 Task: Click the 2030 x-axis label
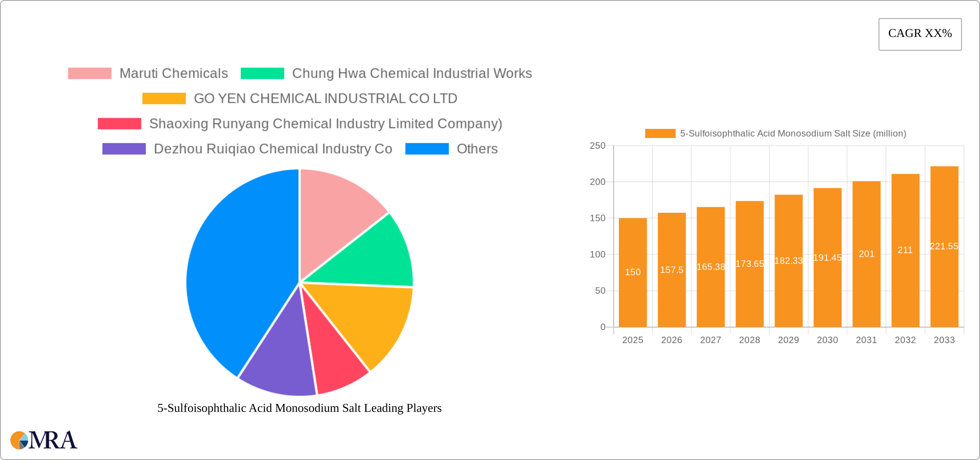(x=827, y=340)
